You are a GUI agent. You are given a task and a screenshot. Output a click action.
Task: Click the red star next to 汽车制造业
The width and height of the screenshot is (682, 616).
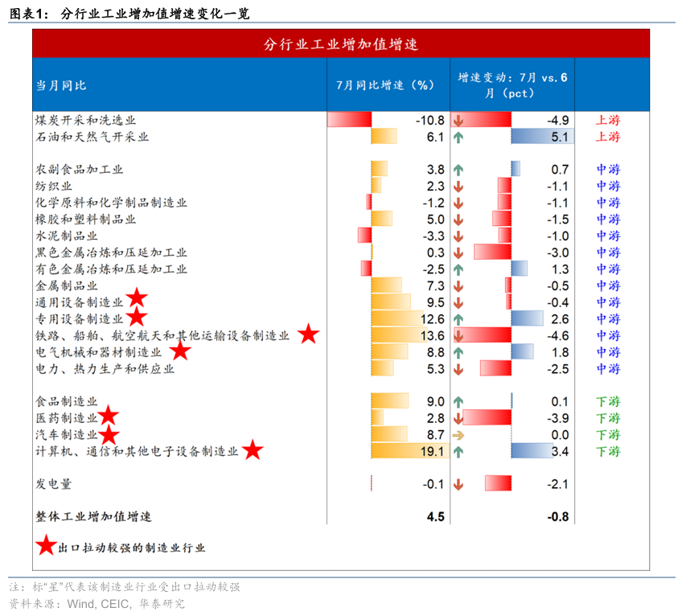(x=109, y=433)
